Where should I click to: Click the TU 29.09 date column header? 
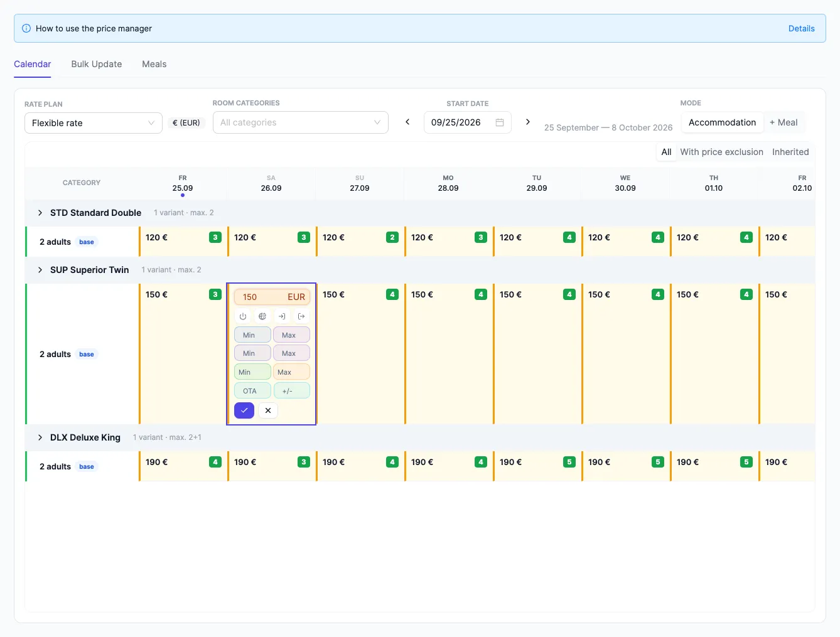point(537,183)
